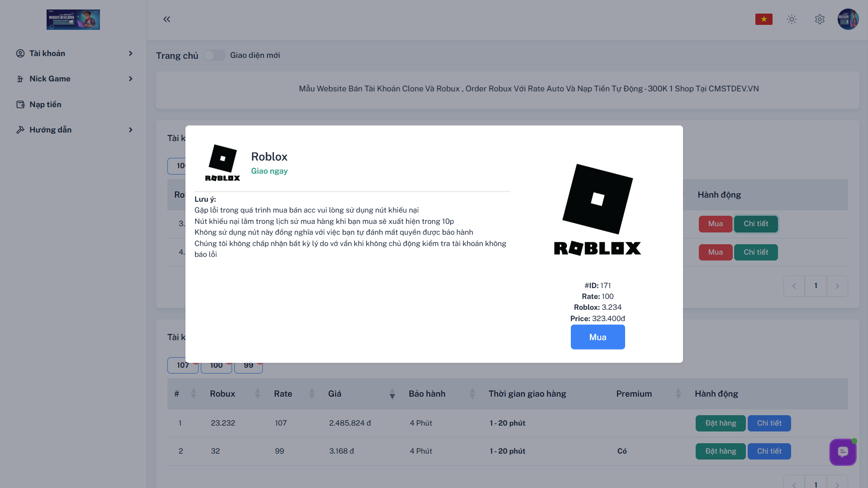
Task: Open the Nạp tiền menu item
Action: (x=45, y=104)
